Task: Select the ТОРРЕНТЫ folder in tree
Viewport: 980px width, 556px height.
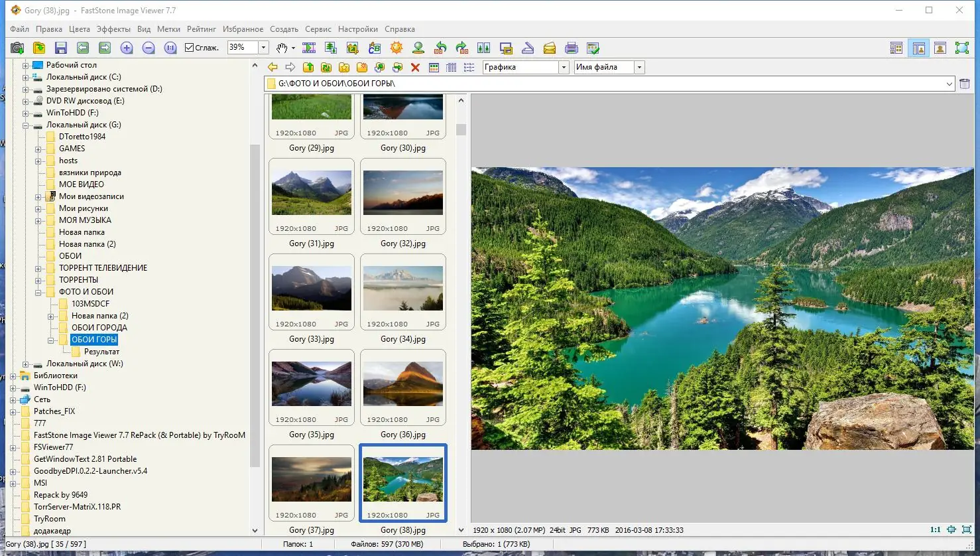Action: 78,280
